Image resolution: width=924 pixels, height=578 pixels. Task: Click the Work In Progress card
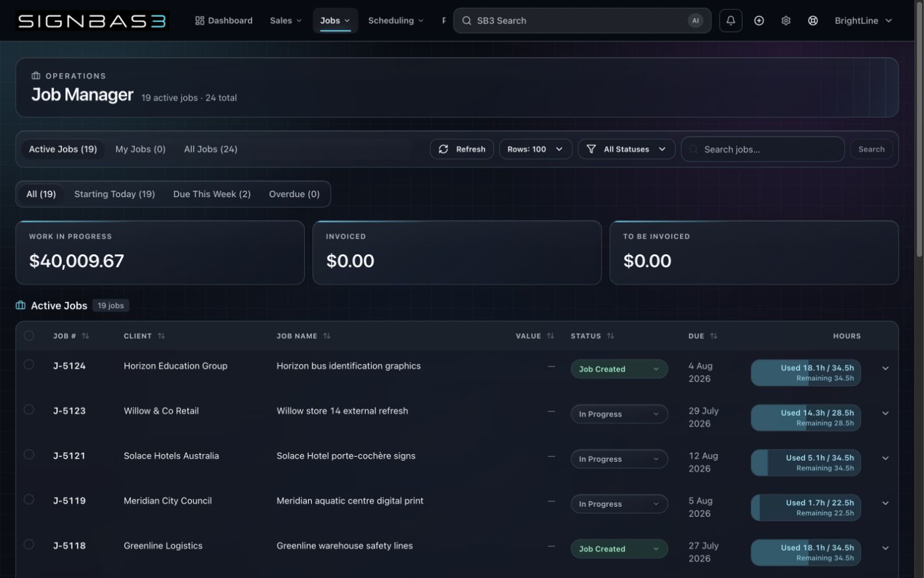(x=160, y=252)
